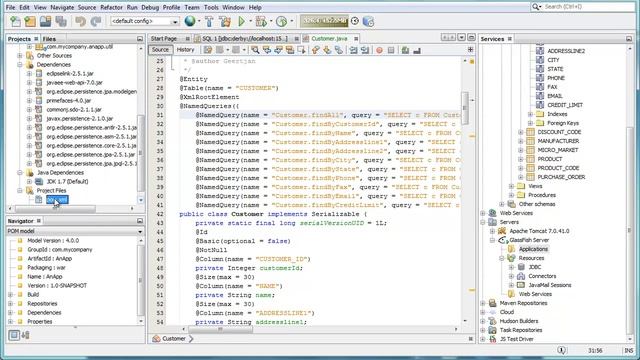
Task: Click the notifications icon in status bar
Action: tap(562, 350)
